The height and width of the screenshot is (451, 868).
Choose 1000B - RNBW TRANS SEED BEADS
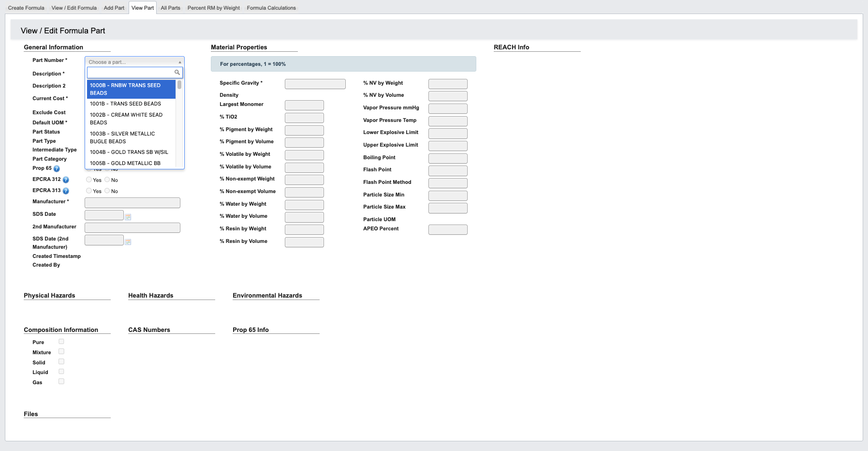(x=131, y=89)
